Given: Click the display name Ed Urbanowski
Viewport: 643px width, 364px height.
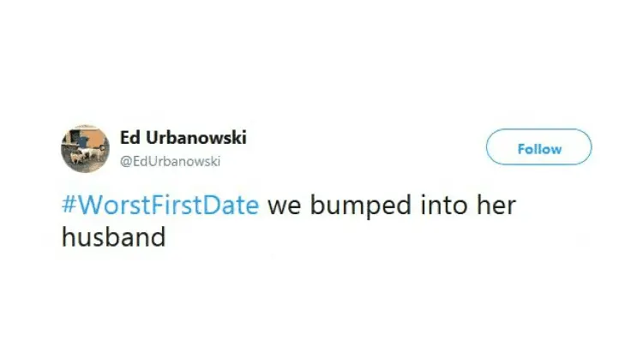Looking at the screenshot, I should (183, 140).
